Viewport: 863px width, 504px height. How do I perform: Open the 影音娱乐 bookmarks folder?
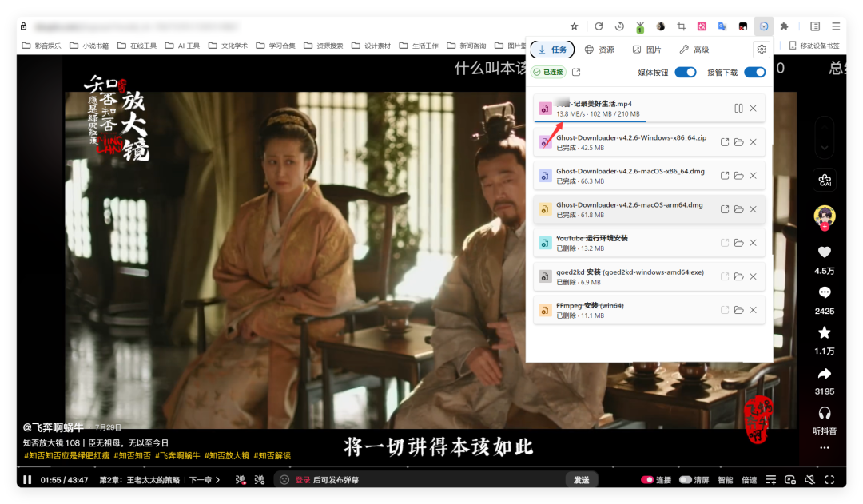tap(42, 46)
